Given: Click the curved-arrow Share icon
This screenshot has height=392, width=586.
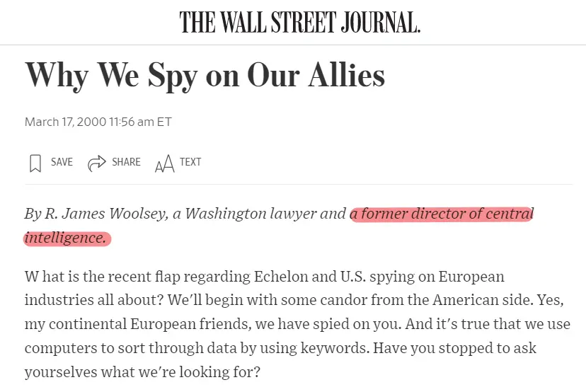Looking at the screenshot, I should coord(97,163).
